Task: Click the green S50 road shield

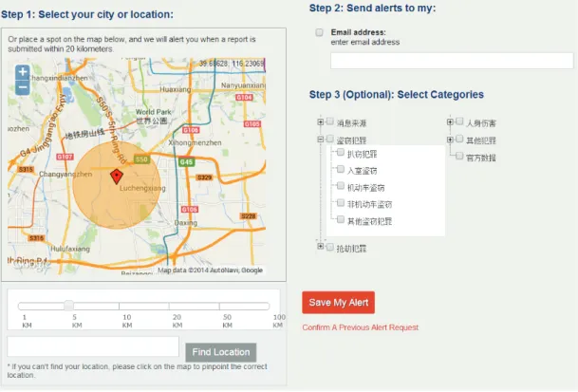Action: click(x=141, y=159)
